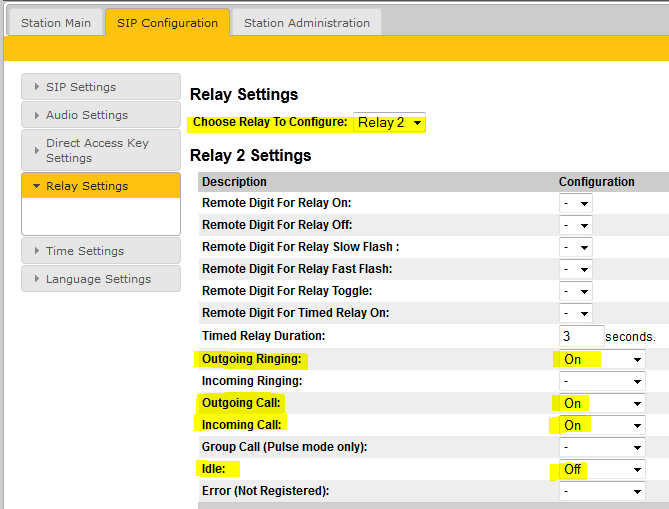Open the Station Administration tab
Viewport: 669px width, 509px height.
306,23
